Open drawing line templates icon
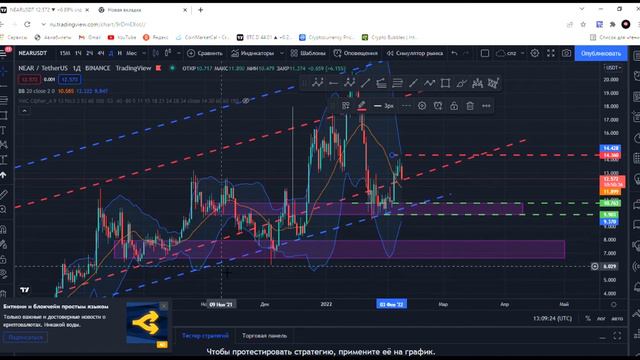Screen dimensions: 640x360 point(346,106)
